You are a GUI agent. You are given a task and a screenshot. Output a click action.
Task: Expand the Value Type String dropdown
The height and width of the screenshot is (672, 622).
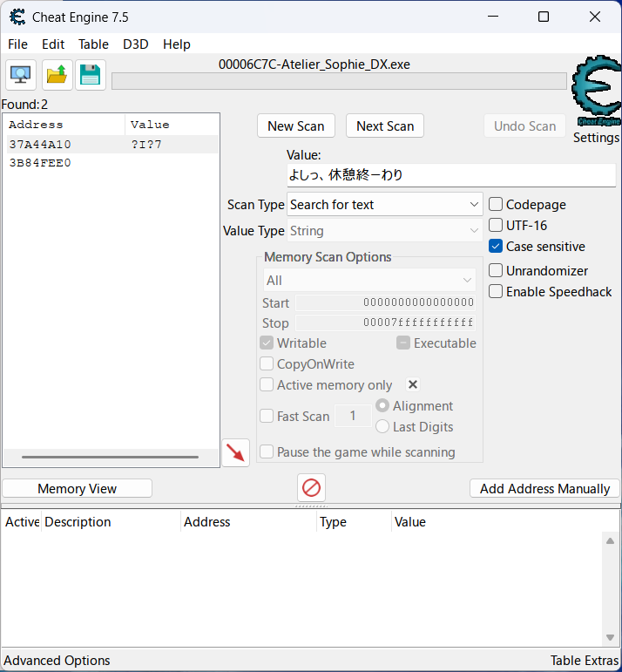[385, 231]
